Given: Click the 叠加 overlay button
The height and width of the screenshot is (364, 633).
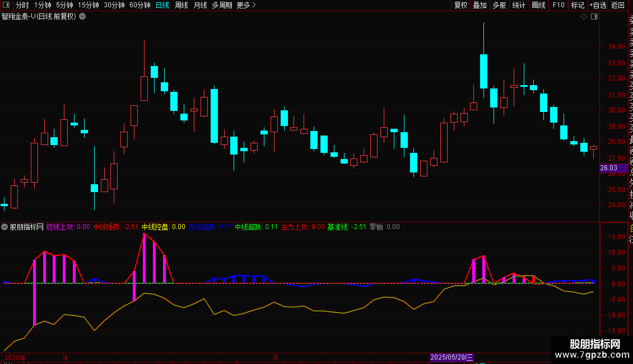Looking at the screenshot, I should 480,5.
